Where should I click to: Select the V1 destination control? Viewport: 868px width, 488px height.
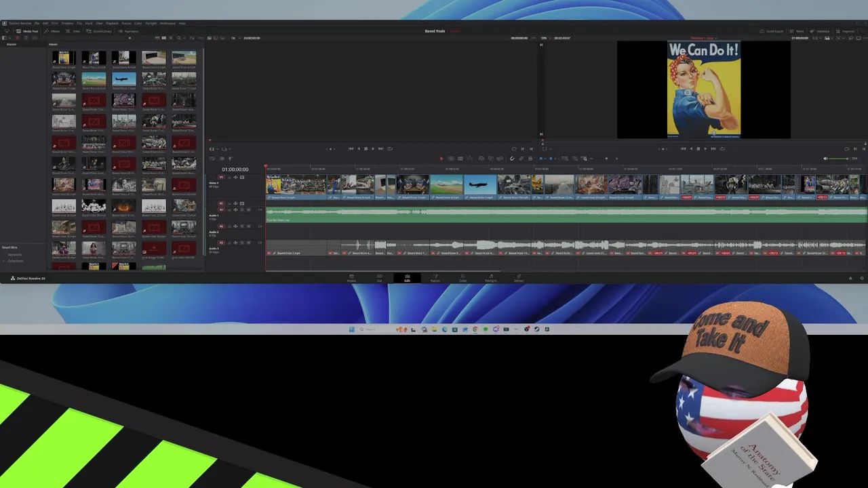[221, 177]
